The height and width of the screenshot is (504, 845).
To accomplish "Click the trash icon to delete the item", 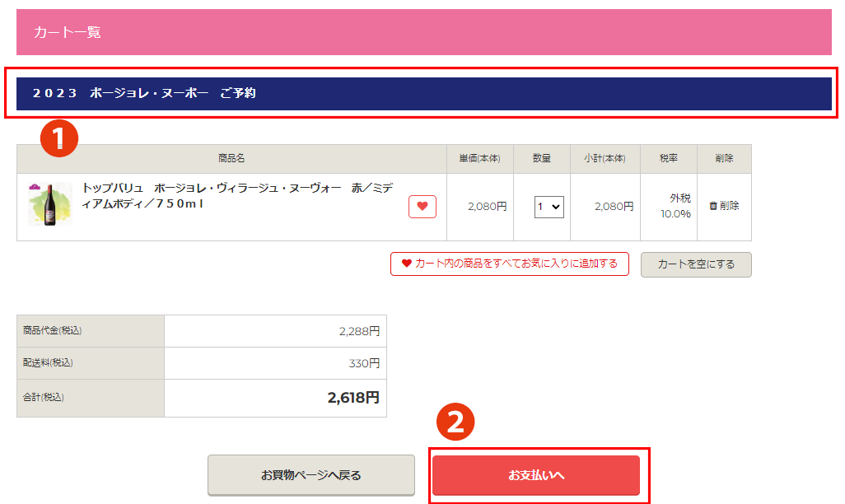I will click(713, 206).
